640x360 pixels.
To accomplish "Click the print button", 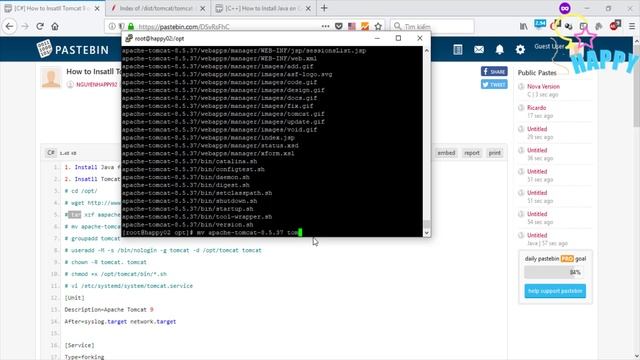I will pos(495,153).
